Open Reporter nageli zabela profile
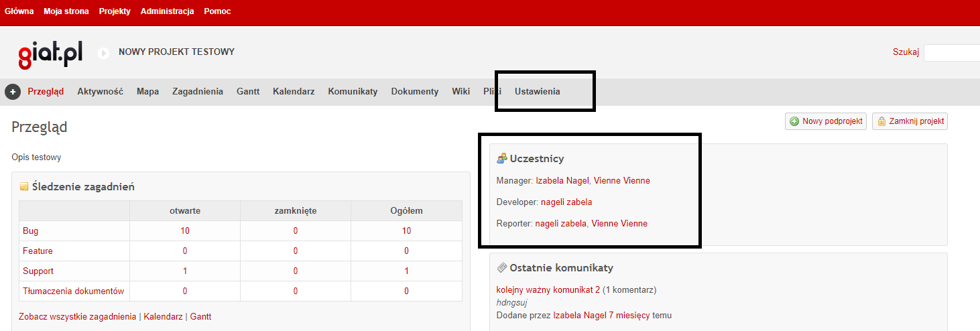 click(x=561, y=223)
